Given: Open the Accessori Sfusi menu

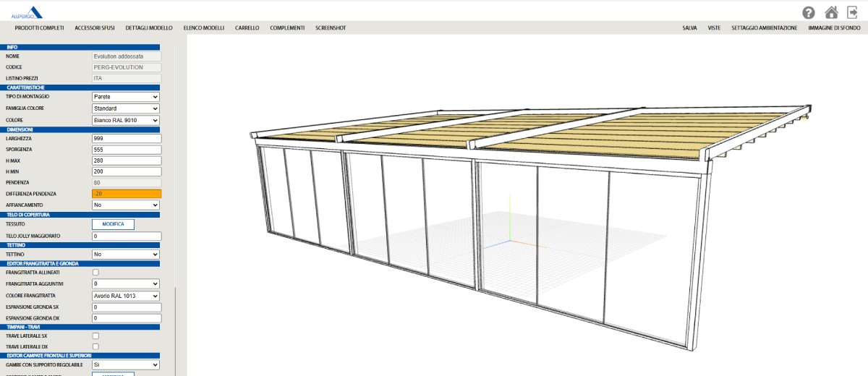Looking at the screenshot, I should point(95,27).
